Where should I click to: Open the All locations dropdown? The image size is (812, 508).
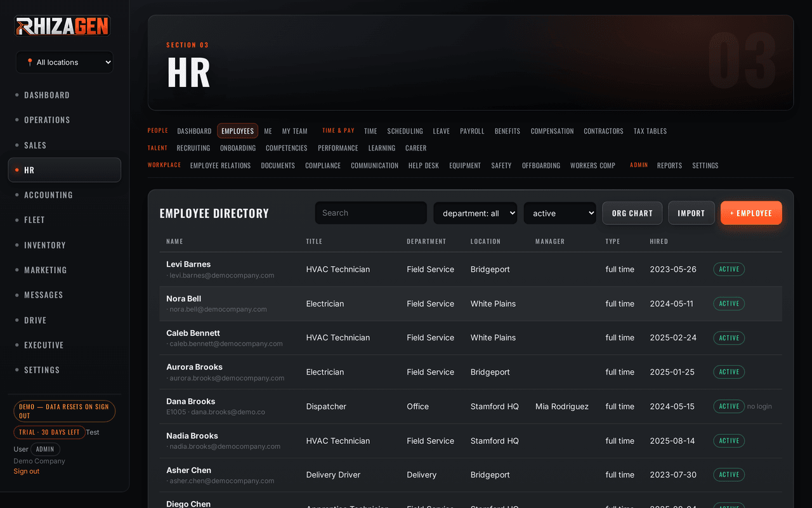pos(65,62)
